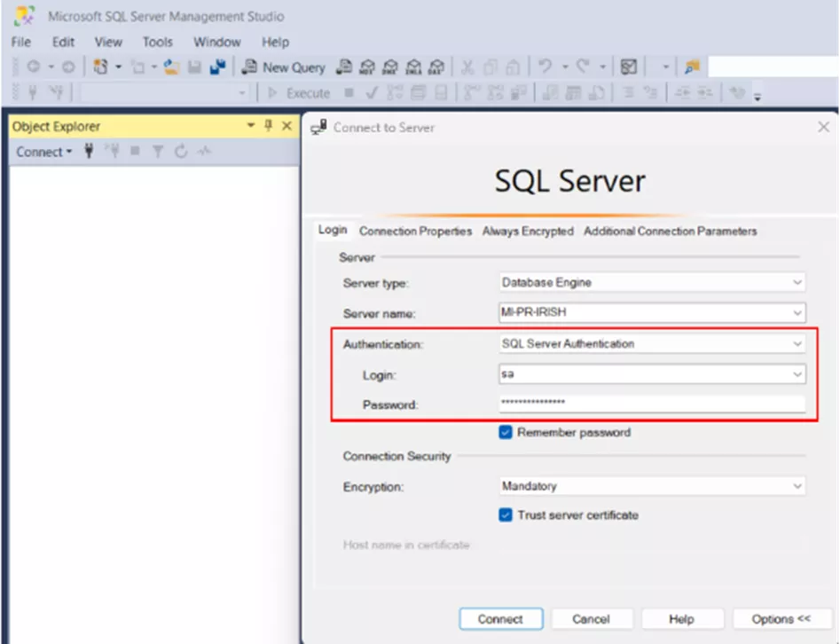Image resolution: width=840 pixels, height=644 pixels.
Task: Click Object Explorer's filter funnel icon
Action: click(158, 152)
